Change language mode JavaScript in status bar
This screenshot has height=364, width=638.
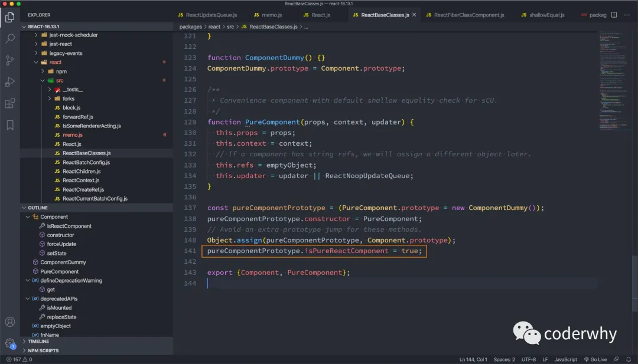[565, 359]
